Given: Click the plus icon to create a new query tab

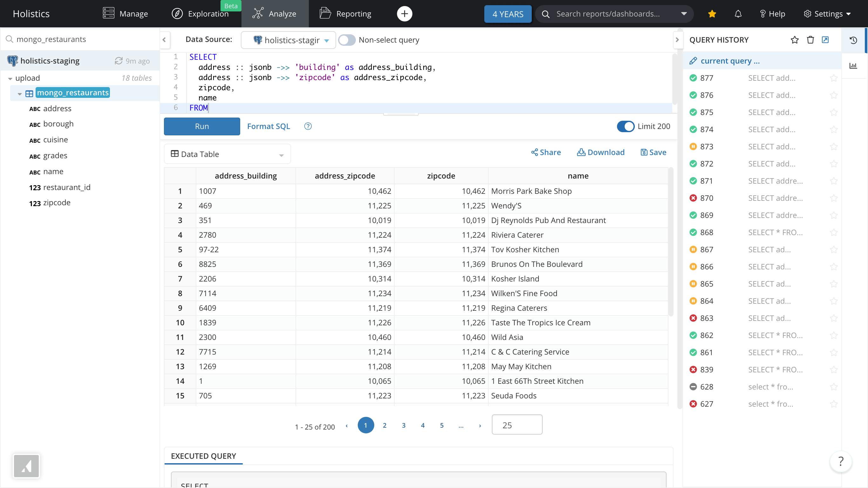Looking at the screenshot, I should [x=404, y=13].
